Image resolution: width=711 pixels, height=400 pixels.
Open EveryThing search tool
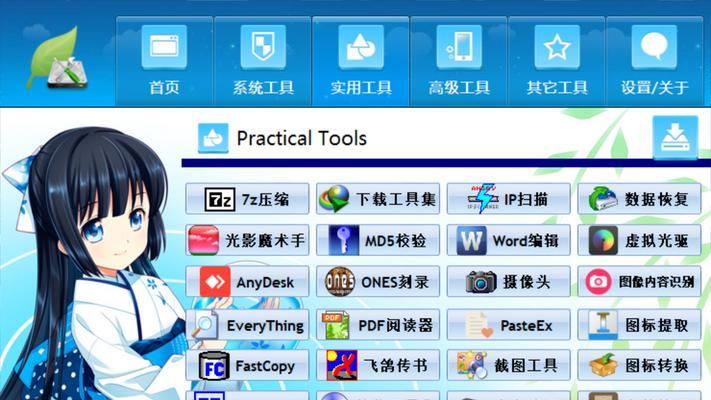[247, 325]
